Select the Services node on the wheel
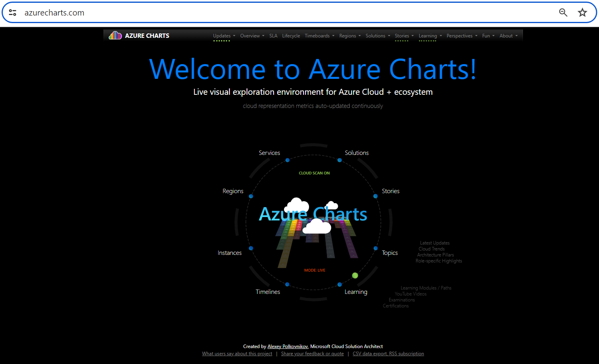599x364 pixels. [x=288, y=160]
